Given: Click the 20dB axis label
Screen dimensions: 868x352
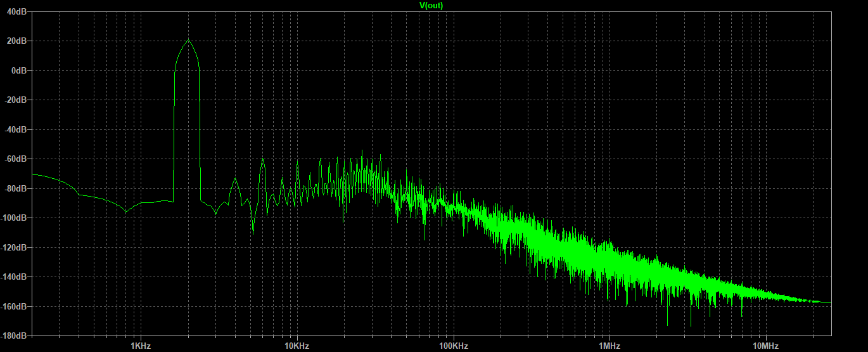Looking at the screenshot, I should pyautogui.click(x=17, y=41).
